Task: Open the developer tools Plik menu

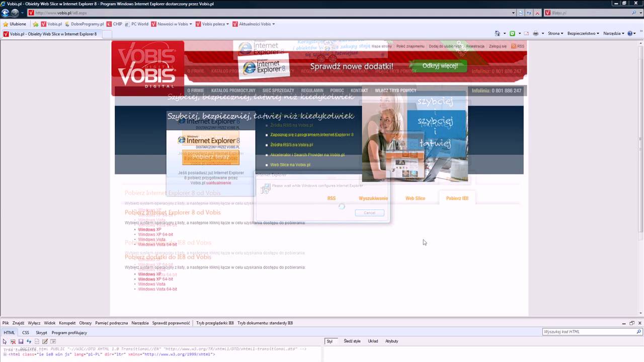Action: pyautogui.click(x=6, y=323)
